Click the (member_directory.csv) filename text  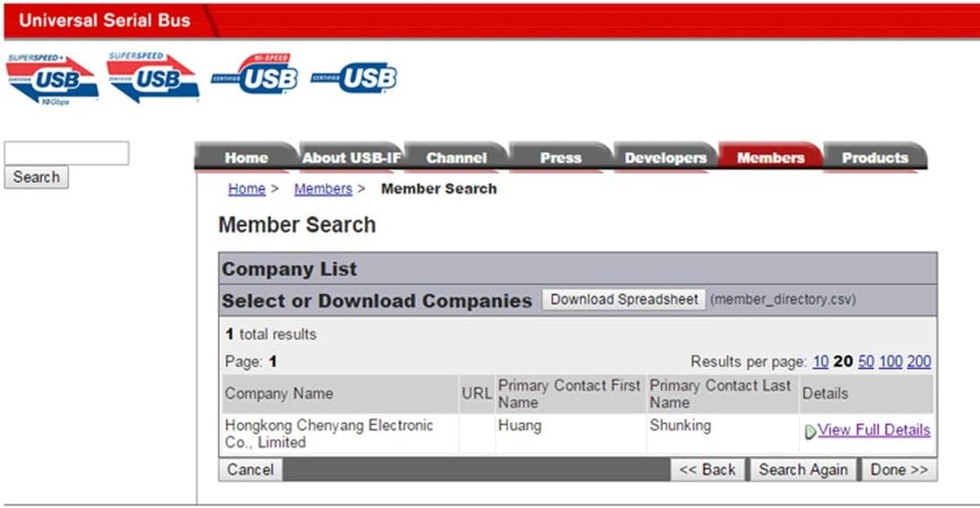(783, 299)
